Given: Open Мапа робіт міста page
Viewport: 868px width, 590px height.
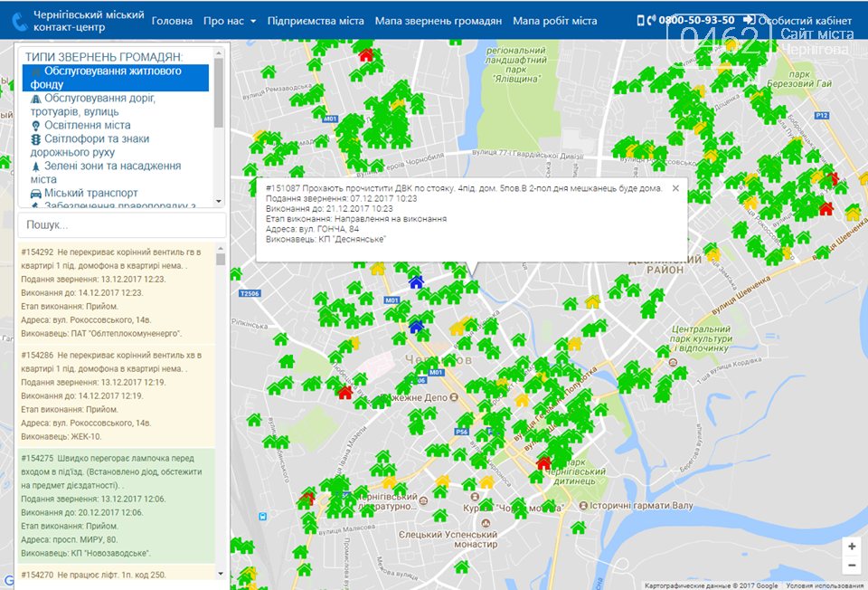Looking at the screenshot, I should pos(554,21).
